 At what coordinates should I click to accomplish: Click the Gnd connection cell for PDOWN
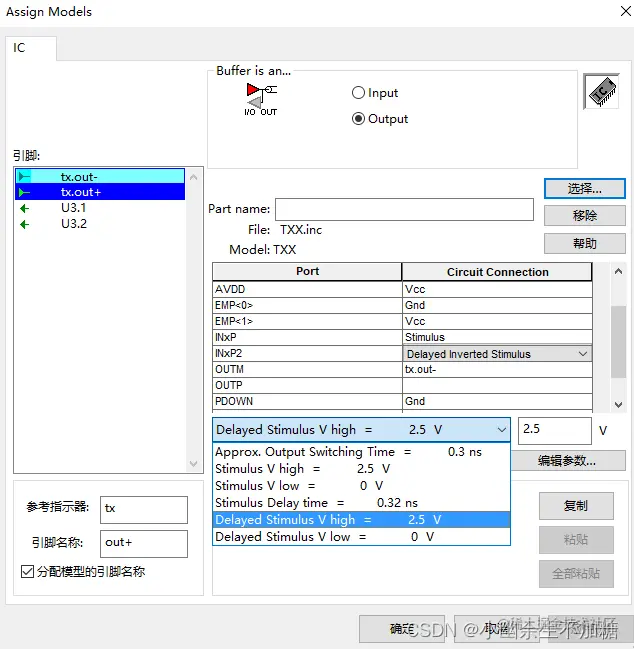[497, 401]
